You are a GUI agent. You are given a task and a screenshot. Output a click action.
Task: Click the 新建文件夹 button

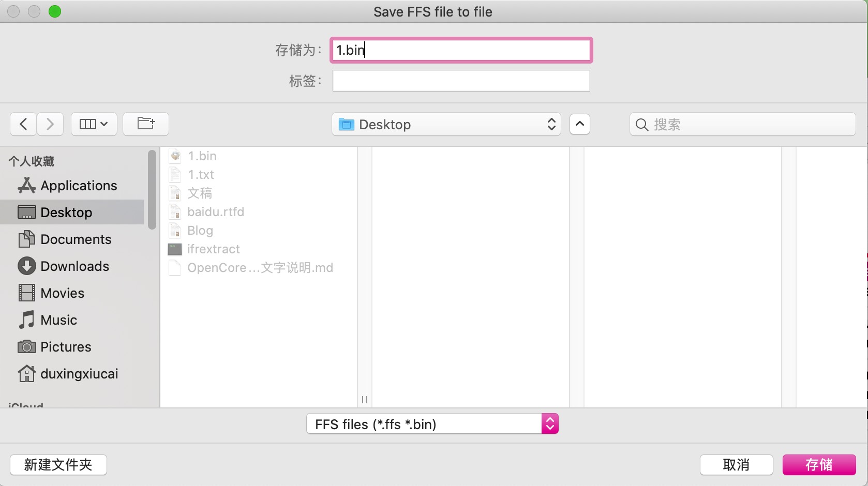tap(58, 465)
